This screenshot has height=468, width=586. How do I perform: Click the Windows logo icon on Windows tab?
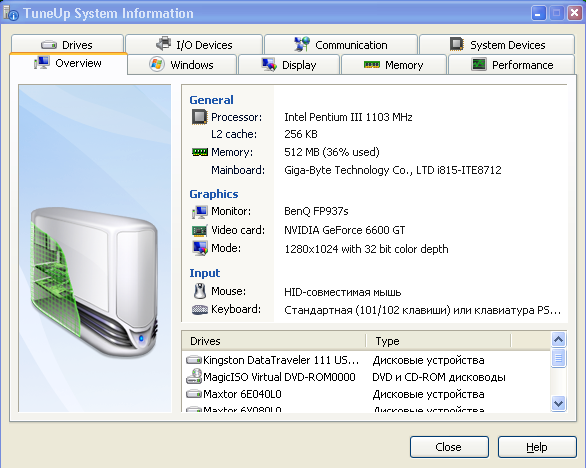(x=157, y=64)
